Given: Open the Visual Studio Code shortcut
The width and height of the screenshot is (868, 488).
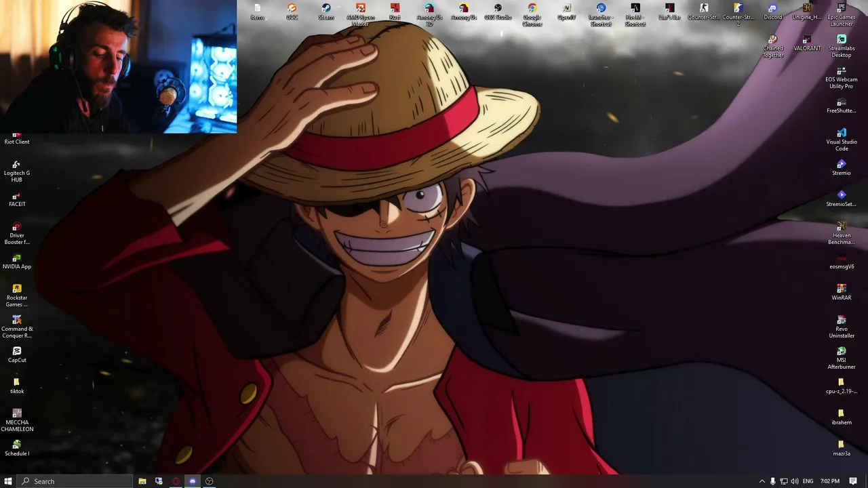Looking at the screenshot, I should pos(842,140).
